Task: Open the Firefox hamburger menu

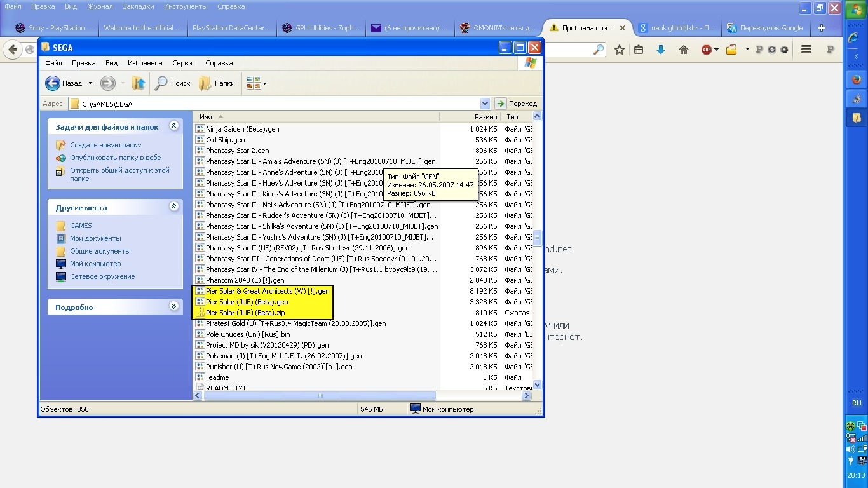Action: pos(806,50)
